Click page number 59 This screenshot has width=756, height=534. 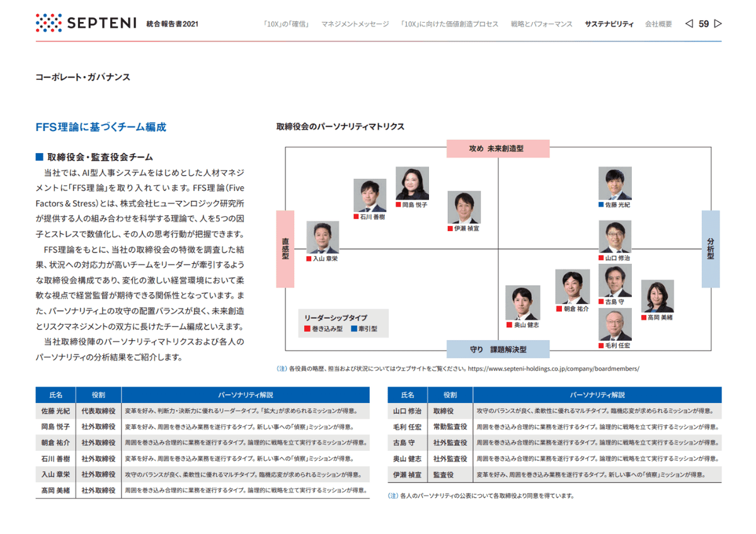point(704,24)
